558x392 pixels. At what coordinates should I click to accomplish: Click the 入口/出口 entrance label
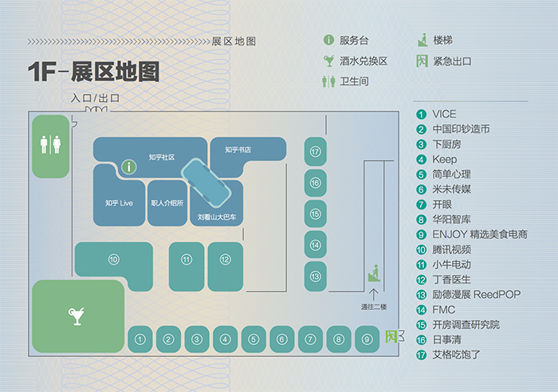95,98
